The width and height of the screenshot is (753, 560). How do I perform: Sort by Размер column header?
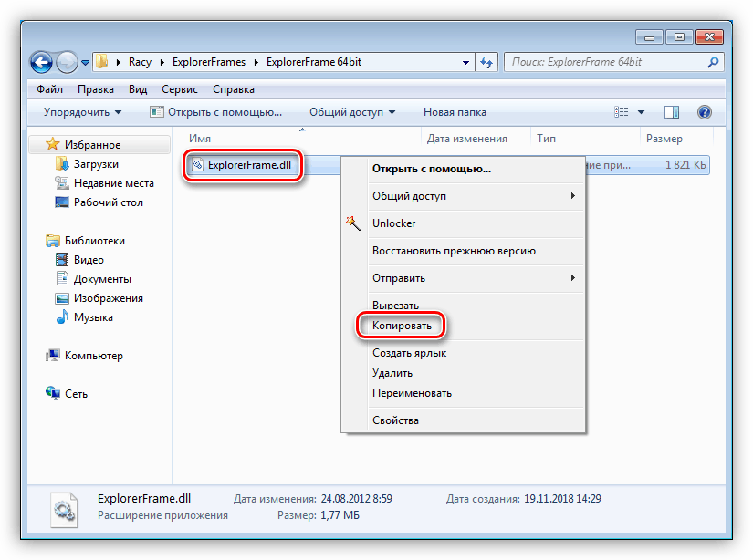tap(664, 139)
